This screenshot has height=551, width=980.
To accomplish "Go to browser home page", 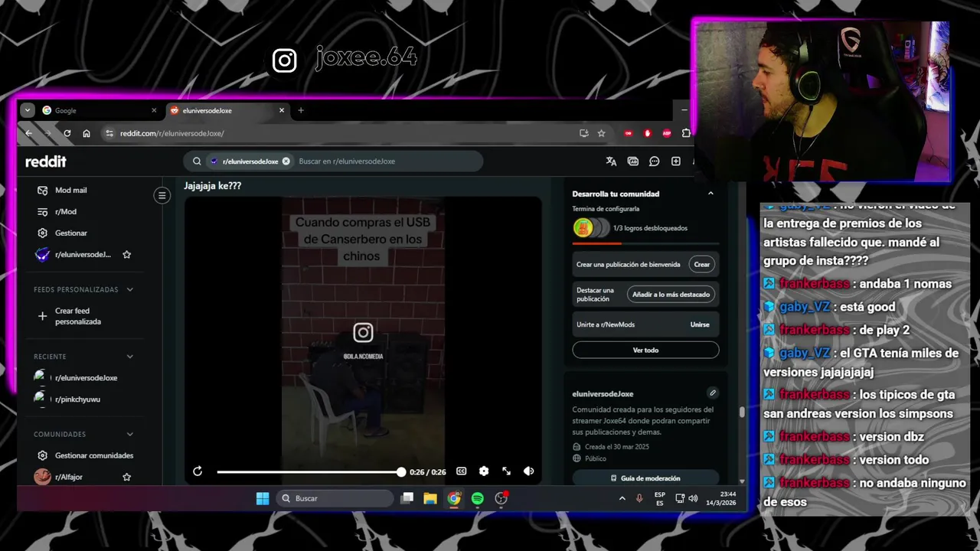I will pyautogui.click(x=87, y=133).
